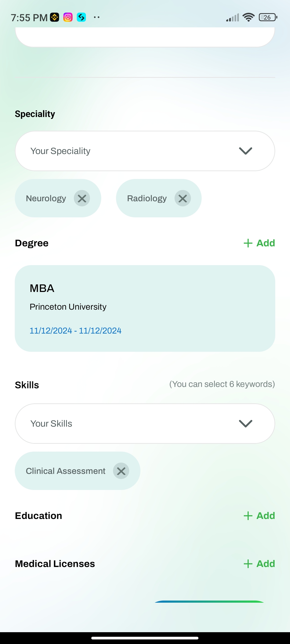Add a new Education entry
Screen dimensions: 290x644
tap(259, 516)
